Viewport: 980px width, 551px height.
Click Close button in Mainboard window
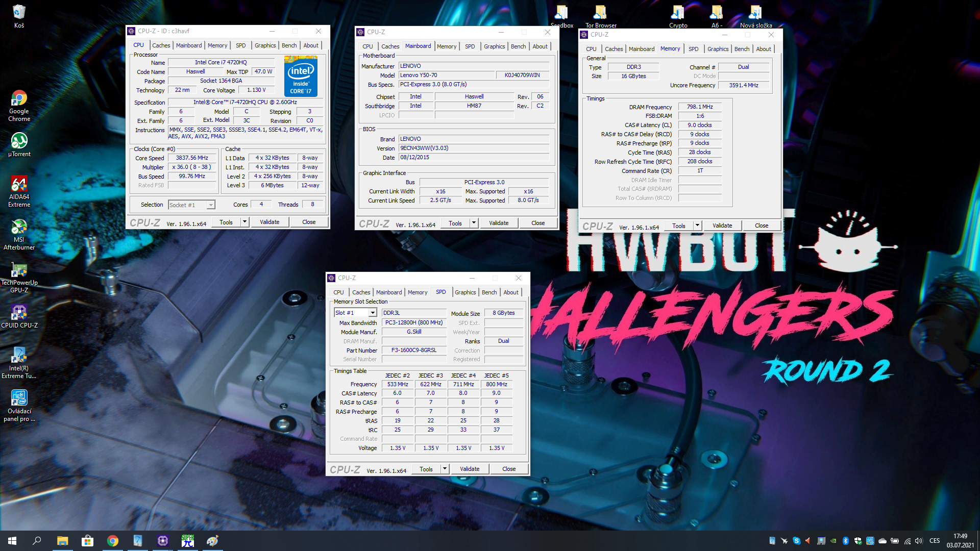click(x=538, y=223)
